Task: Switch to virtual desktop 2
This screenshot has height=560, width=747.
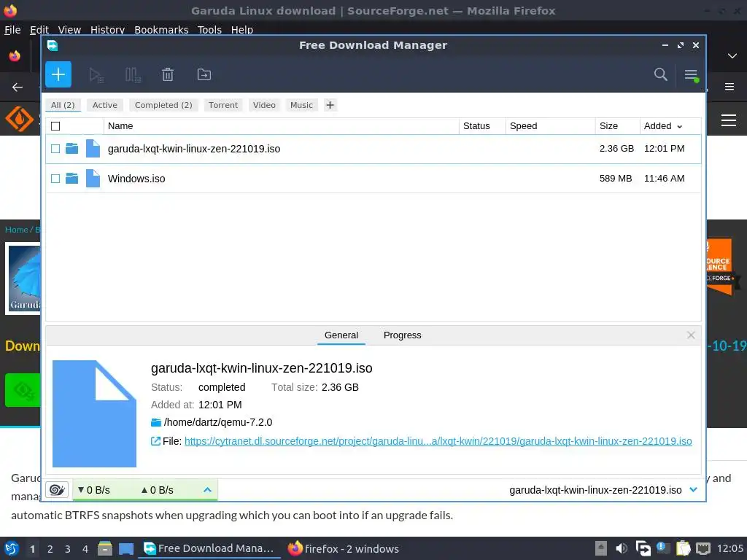Action: (x=50, y=549)
